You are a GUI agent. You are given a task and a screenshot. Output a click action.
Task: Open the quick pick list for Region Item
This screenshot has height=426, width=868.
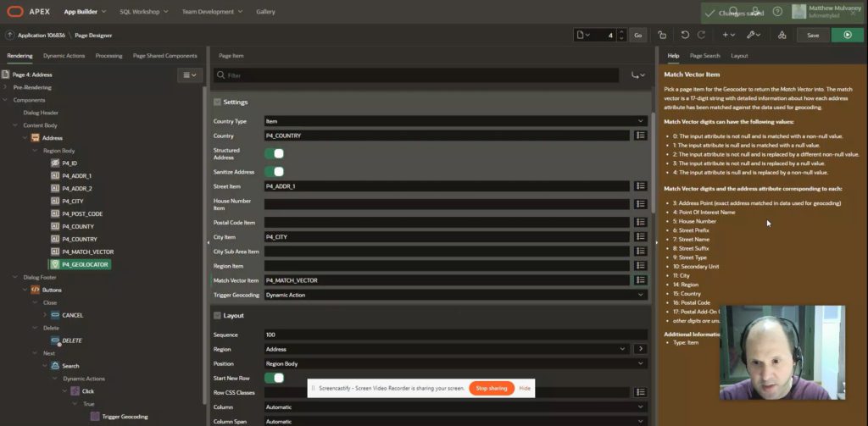click(x=641, y=266)
